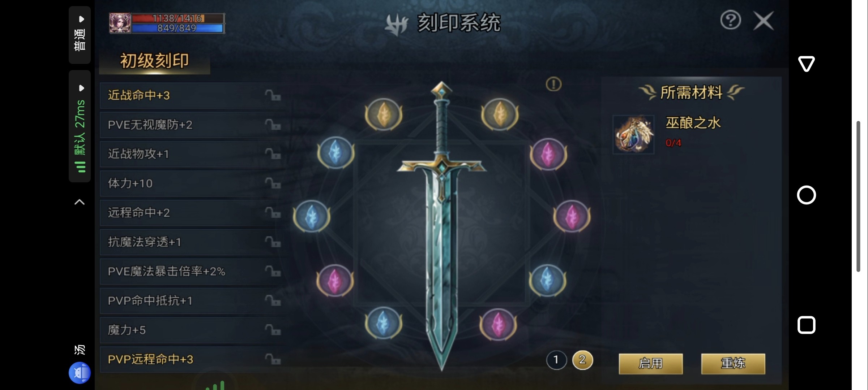Click the 重炼 button

733,364
